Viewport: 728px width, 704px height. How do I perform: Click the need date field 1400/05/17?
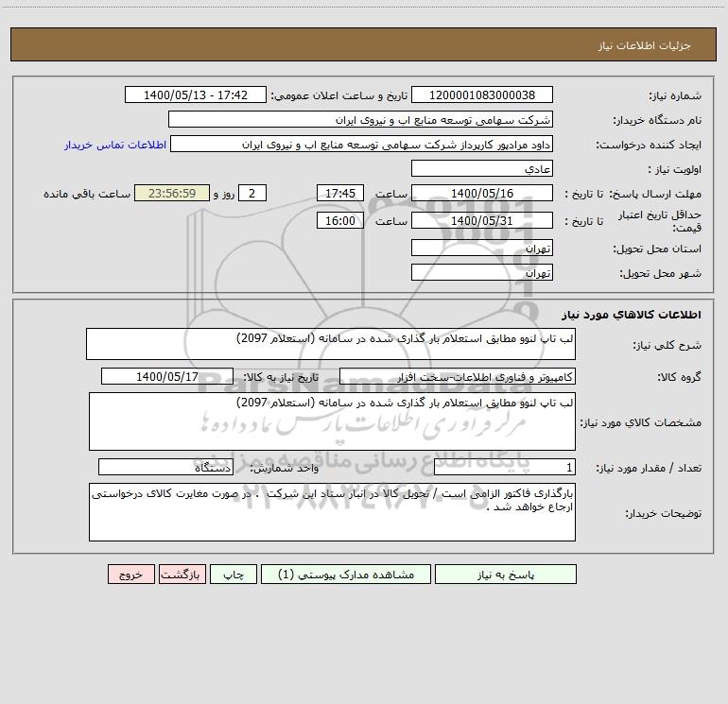(167, 376)
